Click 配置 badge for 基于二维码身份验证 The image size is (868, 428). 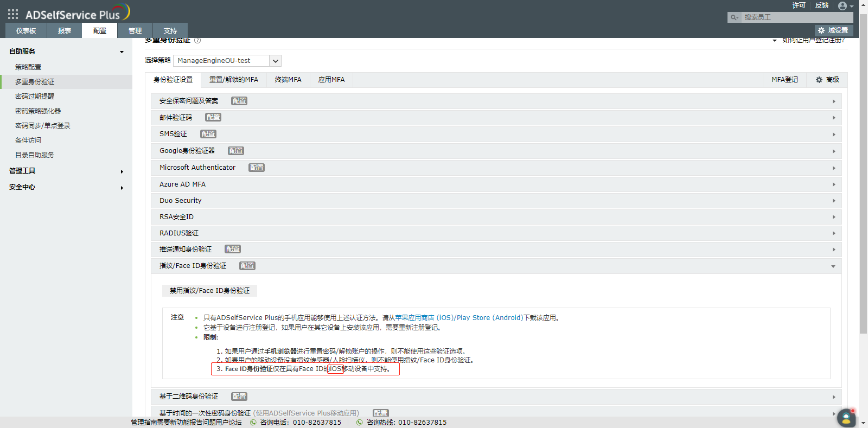pyautogui.click(x=239, y=397)
